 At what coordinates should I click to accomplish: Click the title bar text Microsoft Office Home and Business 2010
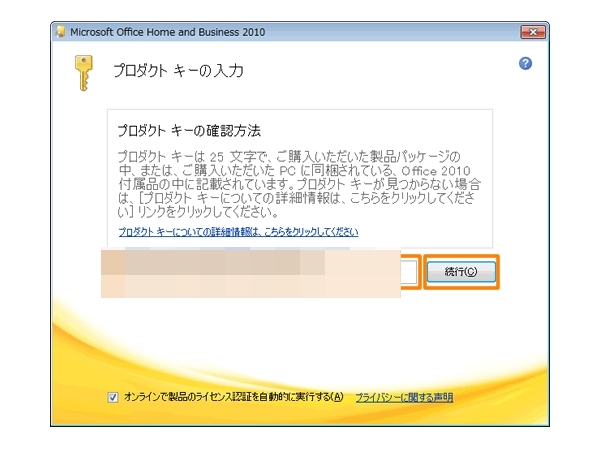tap(168, 32)
